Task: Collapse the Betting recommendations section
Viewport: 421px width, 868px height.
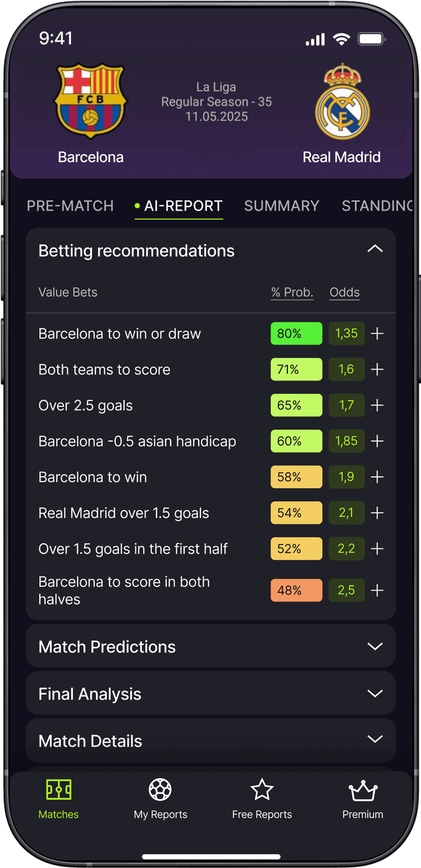Action: tap(374, 249)
